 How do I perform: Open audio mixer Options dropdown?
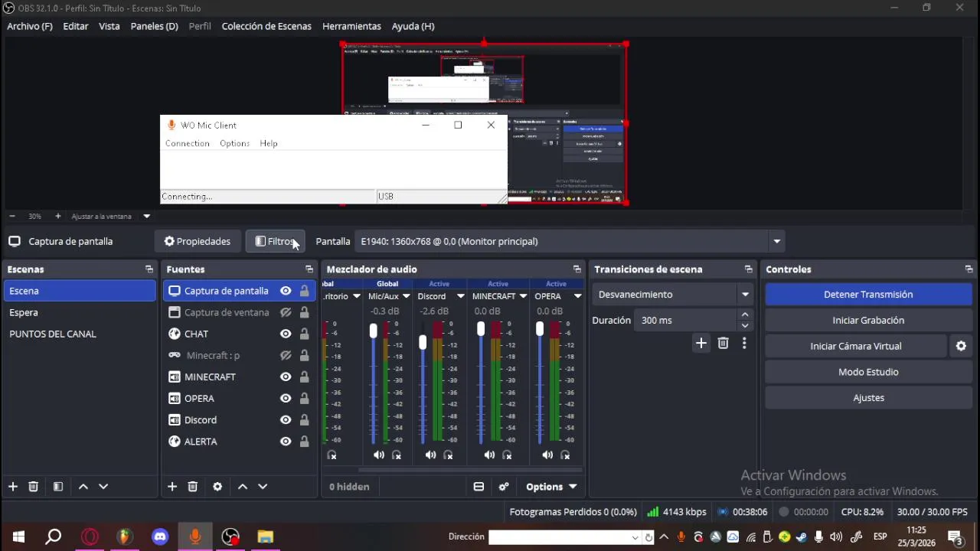tap(550, 487)
